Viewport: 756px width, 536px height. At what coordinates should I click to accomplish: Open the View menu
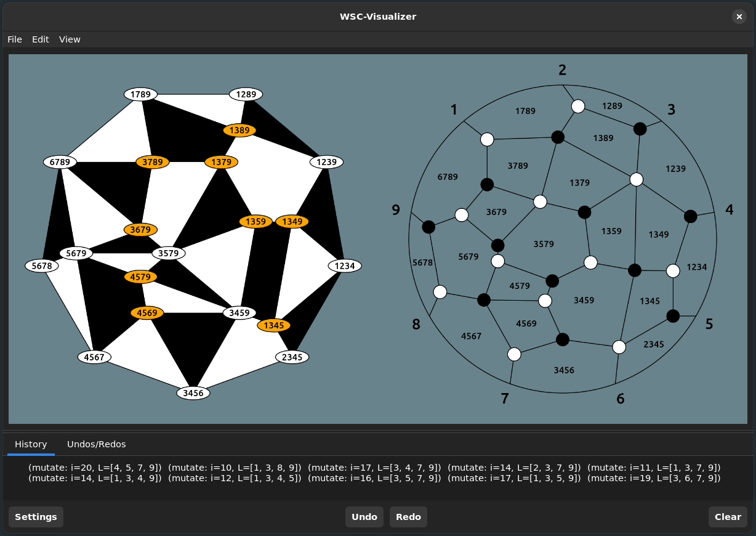point(70,39)
